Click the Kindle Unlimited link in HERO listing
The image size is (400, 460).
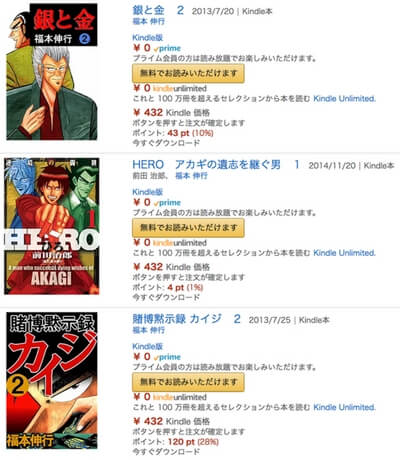(x=345, y=253)
